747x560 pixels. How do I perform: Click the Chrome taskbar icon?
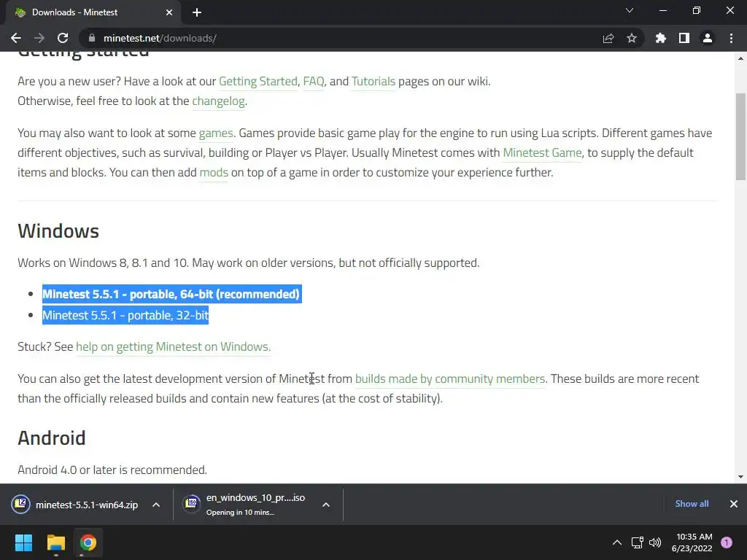coord(88,542)
